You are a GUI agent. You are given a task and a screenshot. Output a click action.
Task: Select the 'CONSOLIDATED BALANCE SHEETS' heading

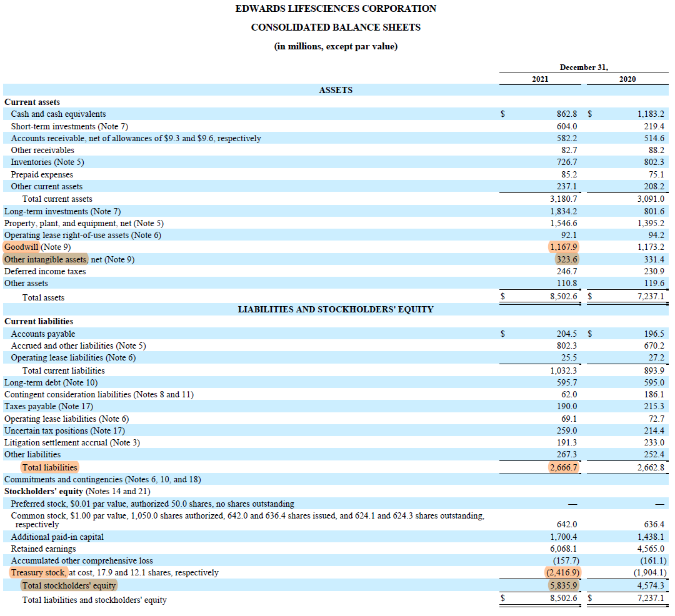[336, 27]
